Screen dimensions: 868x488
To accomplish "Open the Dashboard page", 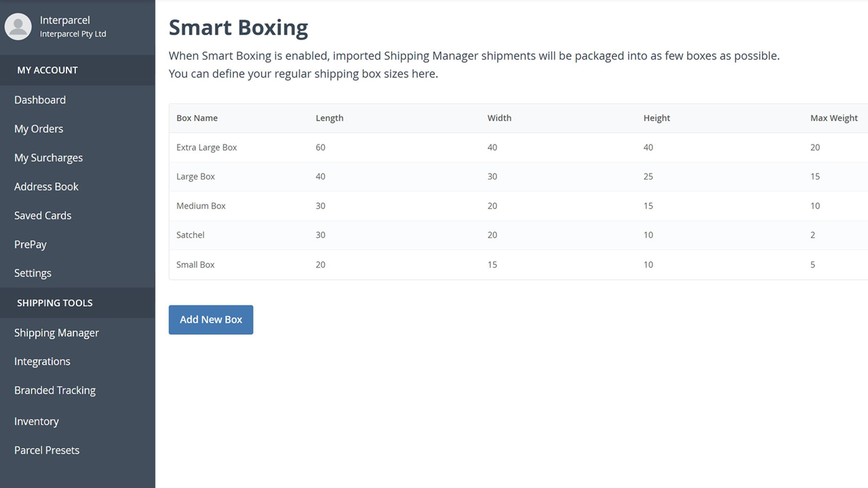I will click(39, 100).
